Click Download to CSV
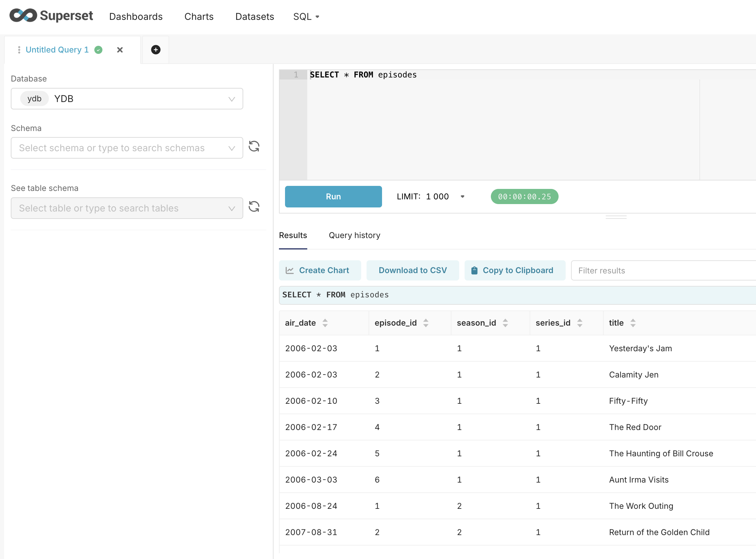This screenshot has width=756, height=559. (412, 270)
